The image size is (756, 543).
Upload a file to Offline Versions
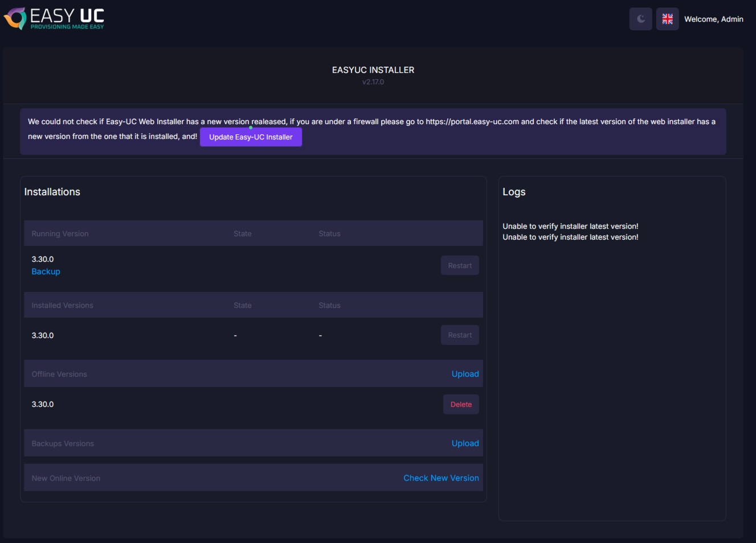[x=465, y=374]
